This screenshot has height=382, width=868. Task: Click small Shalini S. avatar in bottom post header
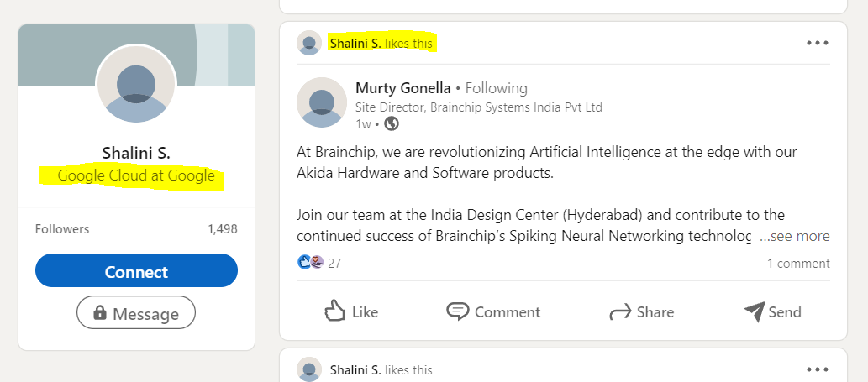click(x=309, y=369)
